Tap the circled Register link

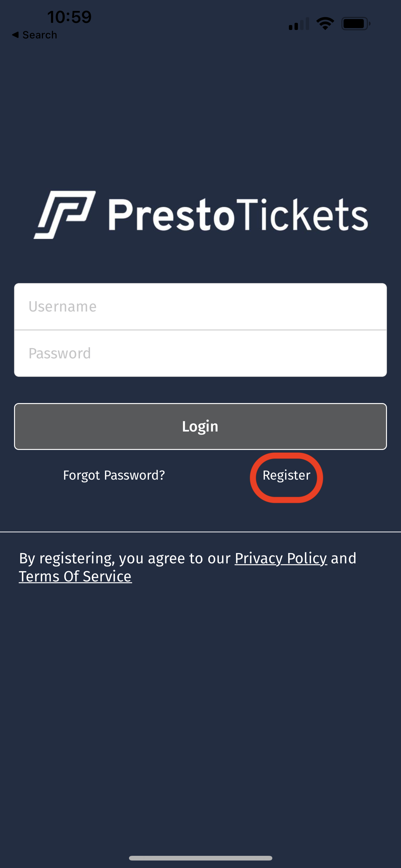286,475
